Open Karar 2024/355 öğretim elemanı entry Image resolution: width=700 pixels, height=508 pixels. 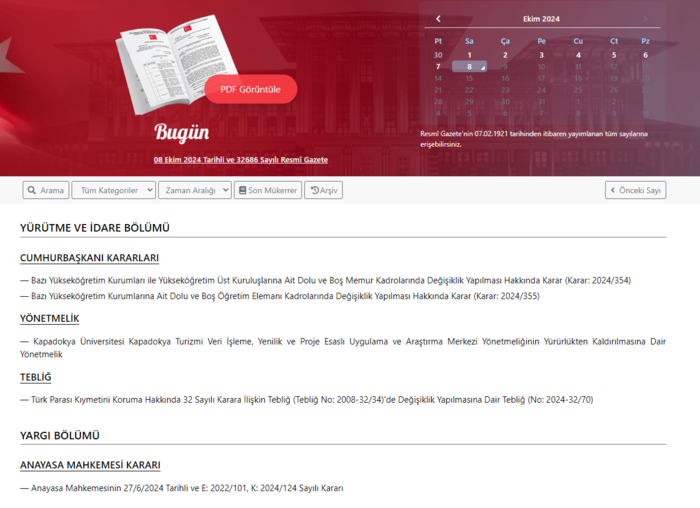click(280, 296)
